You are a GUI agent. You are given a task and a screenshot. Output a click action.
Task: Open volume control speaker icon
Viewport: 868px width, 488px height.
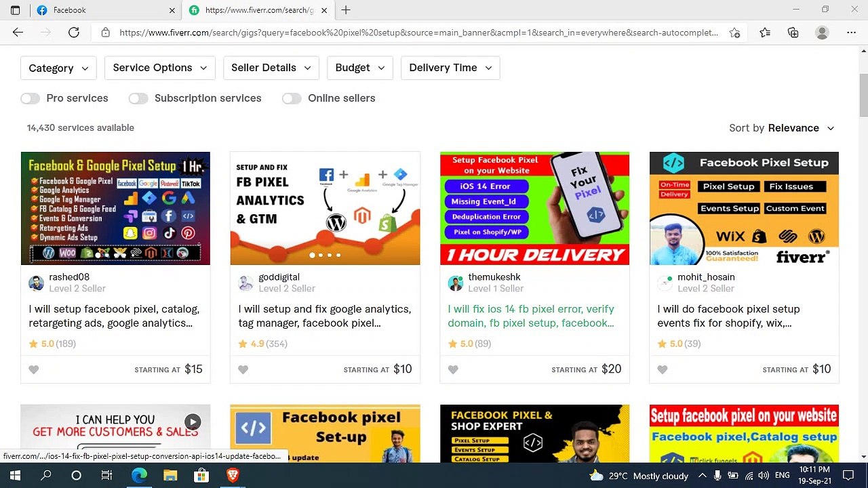click(x=764, y=476)
